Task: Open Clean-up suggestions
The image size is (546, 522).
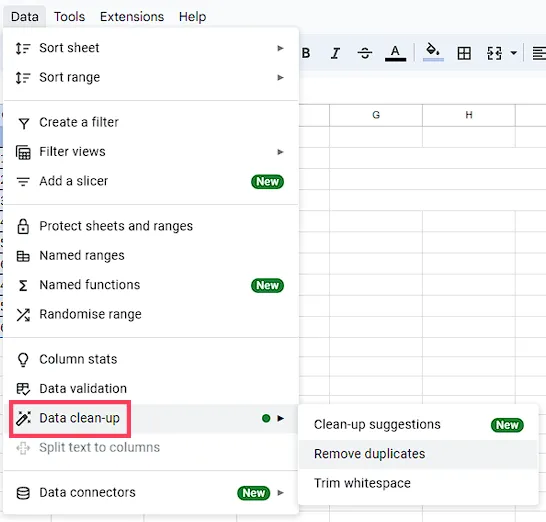Action: pos(418,425)
